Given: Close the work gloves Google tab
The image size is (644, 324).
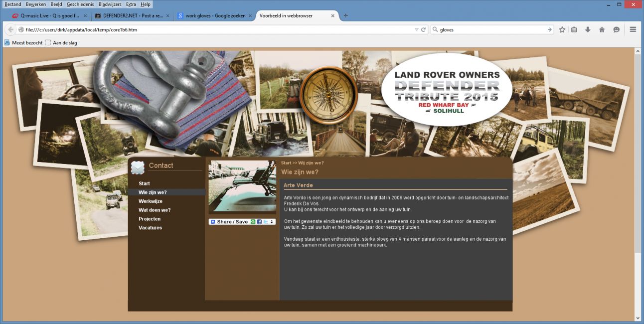Looking at the screenshot, I should click(x=250, y=15).
